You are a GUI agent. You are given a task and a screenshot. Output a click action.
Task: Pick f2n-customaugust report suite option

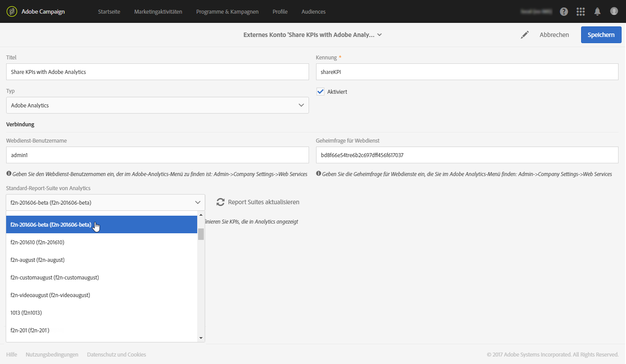coord(102,277)
